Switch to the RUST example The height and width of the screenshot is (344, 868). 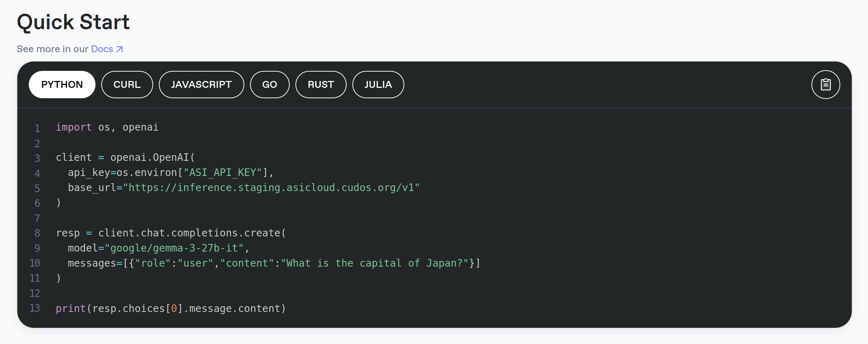point(321,85)
